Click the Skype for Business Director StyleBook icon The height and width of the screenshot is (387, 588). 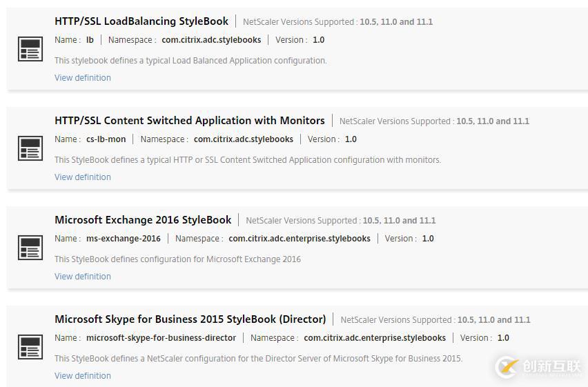point(30,347)
